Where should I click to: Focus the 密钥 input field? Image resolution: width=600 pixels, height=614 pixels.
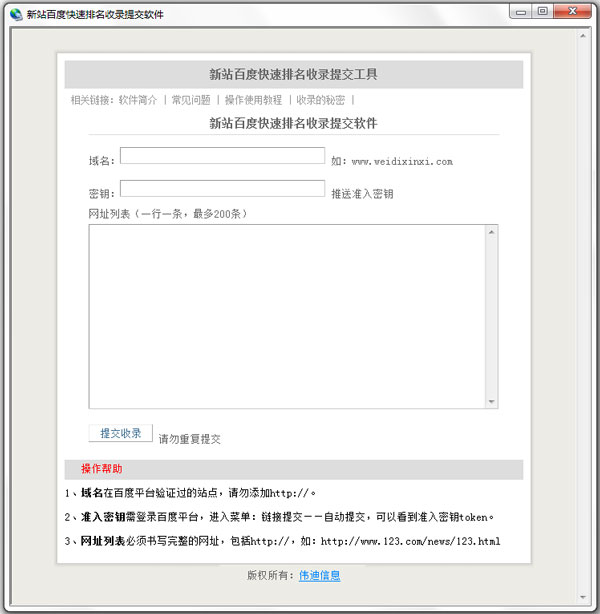(222, 188)
